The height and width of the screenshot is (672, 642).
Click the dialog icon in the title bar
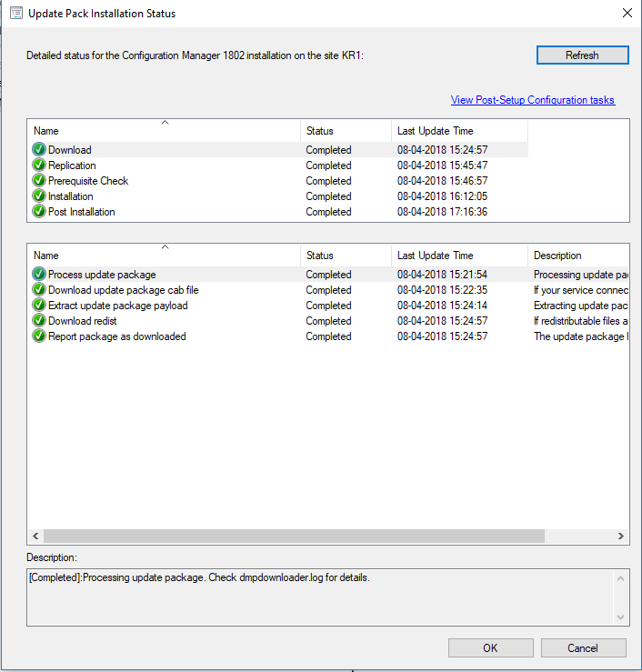[x=16, y=14]
